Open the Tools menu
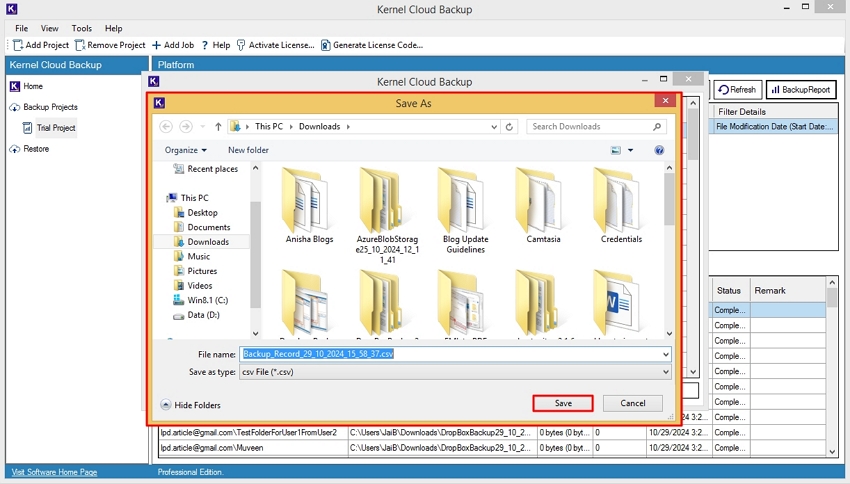Image resolution: width=850 pixels, height=484 pixels. (x=81, y=29)
